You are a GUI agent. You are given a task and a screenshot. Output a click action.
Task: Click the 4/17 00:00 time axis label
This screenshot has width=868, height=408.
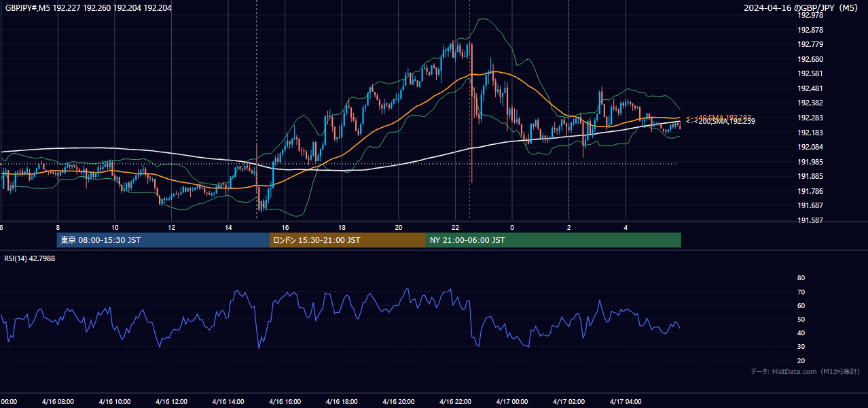(512, 401)
